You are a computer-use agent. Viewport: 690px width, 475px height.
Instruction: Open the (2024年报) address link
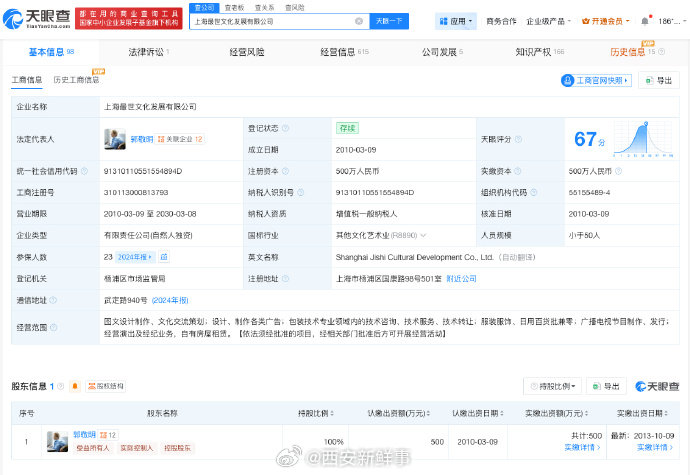point(170,300)
